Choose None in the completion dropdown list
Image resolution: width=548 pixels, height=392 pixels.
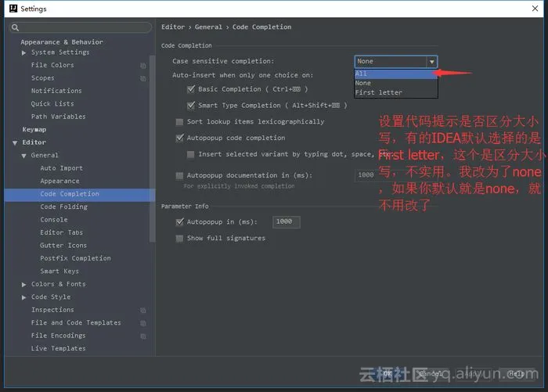tap(395, 83)
